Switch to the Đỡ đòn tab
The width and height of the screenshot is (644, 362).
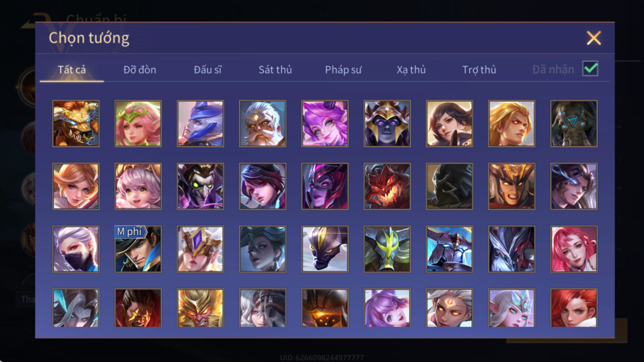tap(139, 70)
